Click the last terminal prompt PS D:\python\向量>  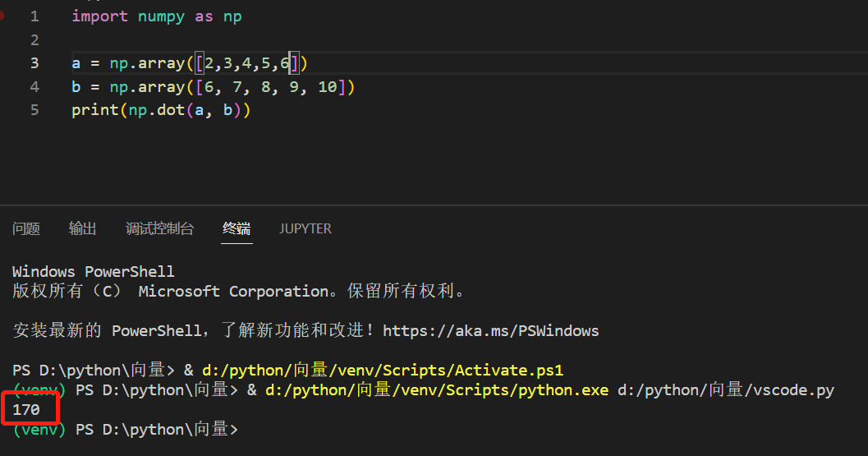point(157,430)
